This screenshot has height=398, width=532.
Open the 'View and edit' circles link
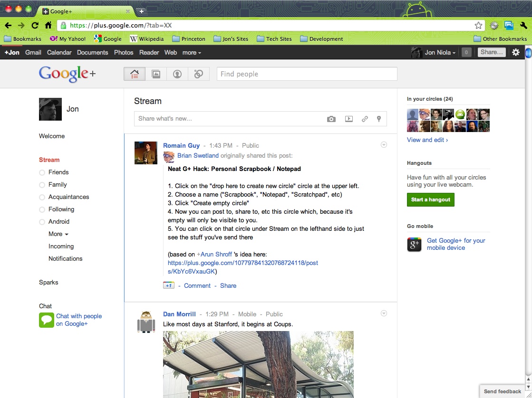[x=427, y=140]
